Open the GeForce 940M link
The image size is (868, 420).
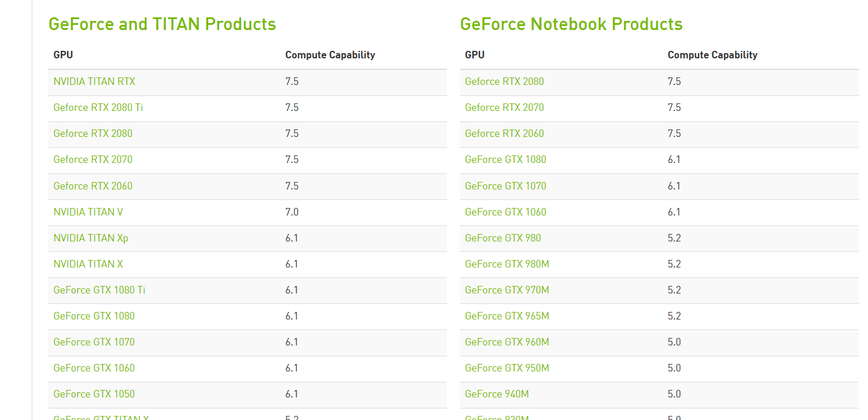coord(497,394)
